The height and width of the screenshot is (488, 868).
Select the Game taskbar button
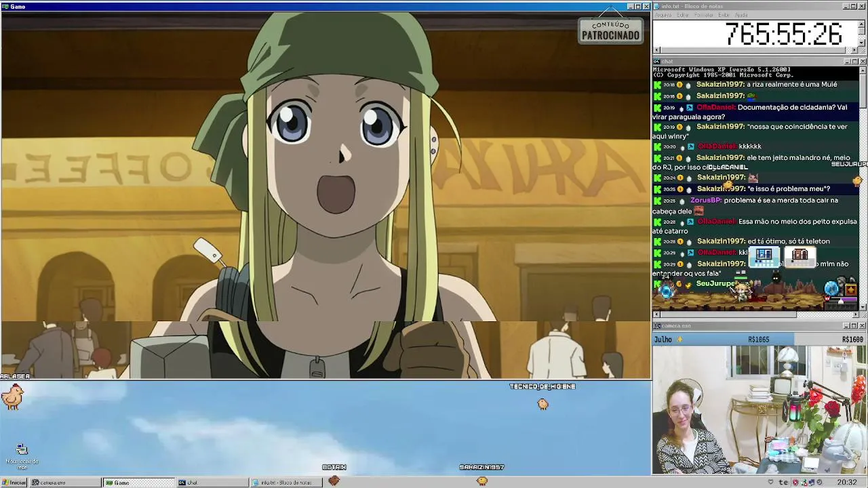pyautogui.click(x=139, y=483)
